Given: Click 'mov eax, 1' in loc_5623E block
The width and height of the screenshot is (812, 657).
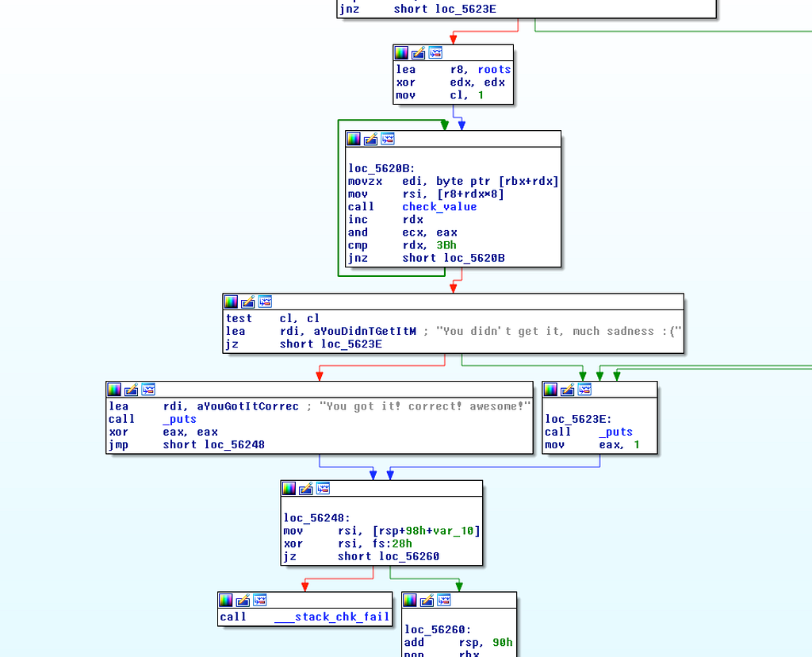Looking at the screenshot, I should 592,444.
